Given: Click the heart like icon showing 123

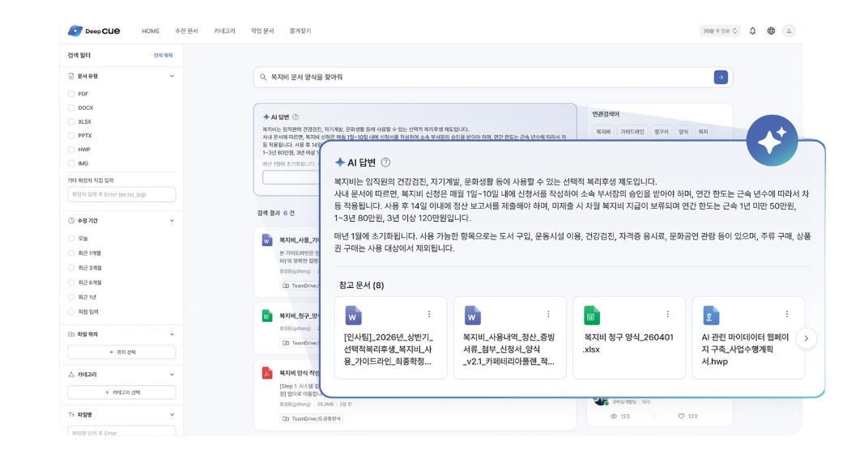Looking at the screenshot, I should tap(682, 416).
